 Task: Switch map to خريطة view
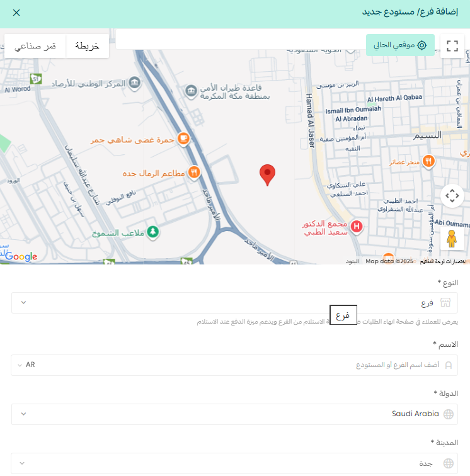[87, 46]
